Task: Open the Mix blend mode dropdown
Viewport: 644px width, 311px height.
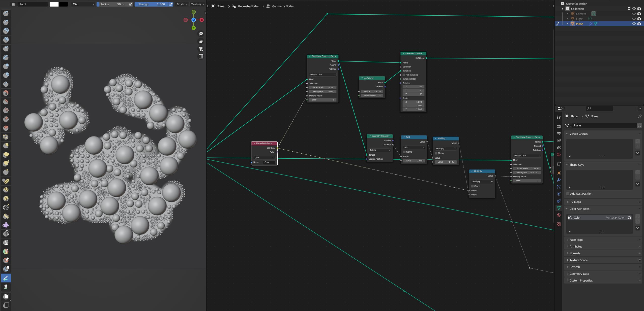Action: (x=83, y=4)
